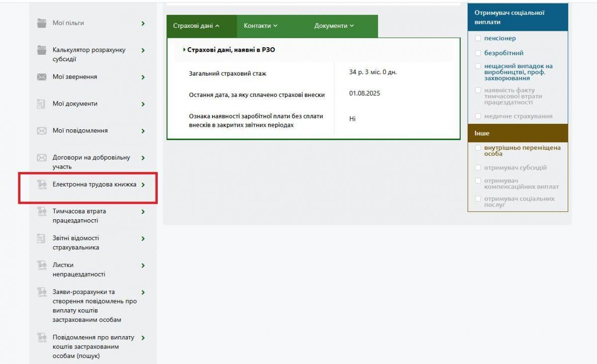The width and height of the screenshot is (597, 364).
Task: Open the Мої документи document icon
Action: point(41,104)
